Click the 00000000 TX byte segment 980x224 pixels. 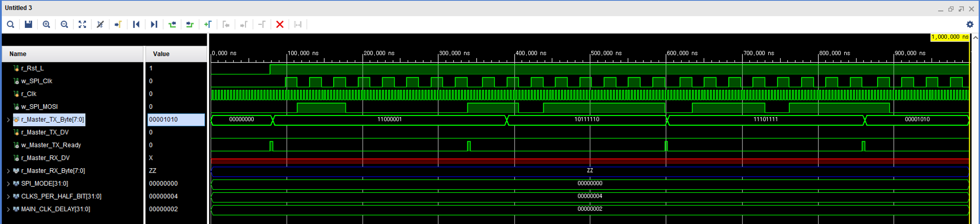242,120
